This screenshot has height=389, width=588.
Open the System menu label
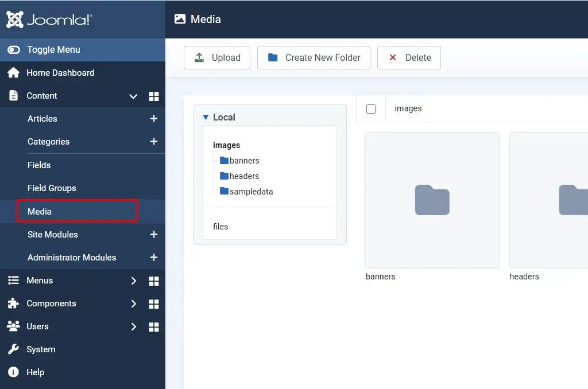click(x=41, y=349)
